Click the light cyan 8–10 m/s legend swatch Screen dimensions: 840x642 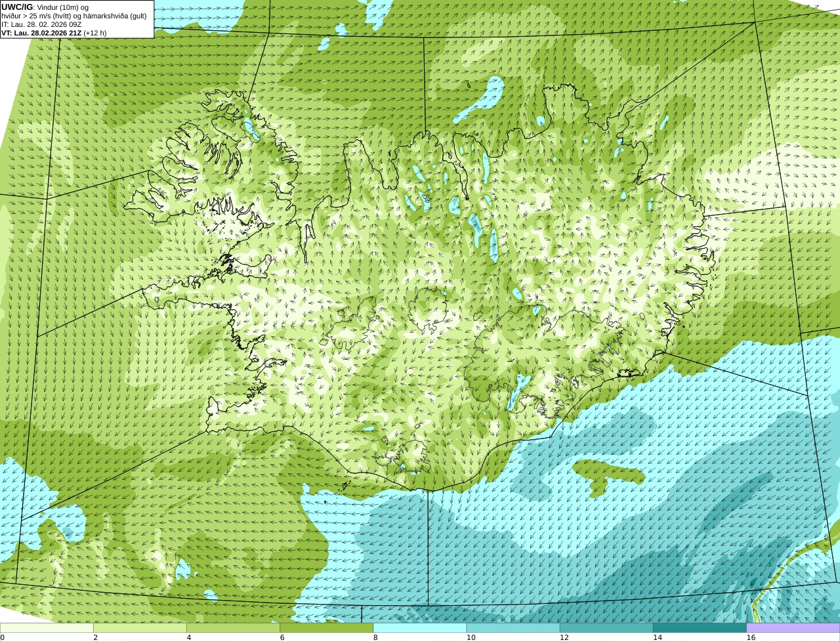pyautogui.click(x=420, y=628)
